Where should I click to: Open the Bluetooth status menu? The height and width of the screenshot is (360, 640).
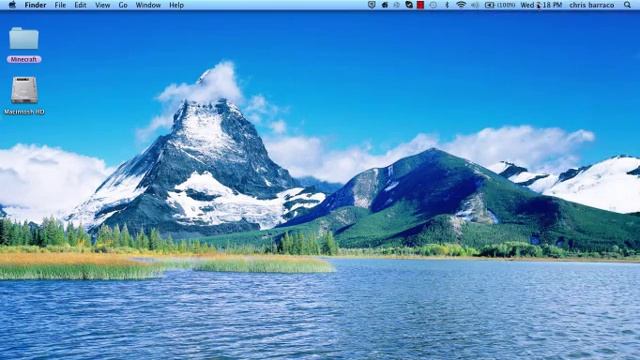click(x=447, y=5)
